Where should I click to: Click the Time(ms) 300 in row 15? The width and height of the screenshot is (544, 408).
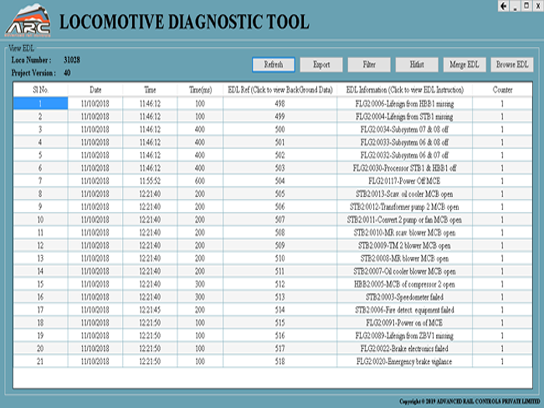pyautogui.click(x=200, y=284)
